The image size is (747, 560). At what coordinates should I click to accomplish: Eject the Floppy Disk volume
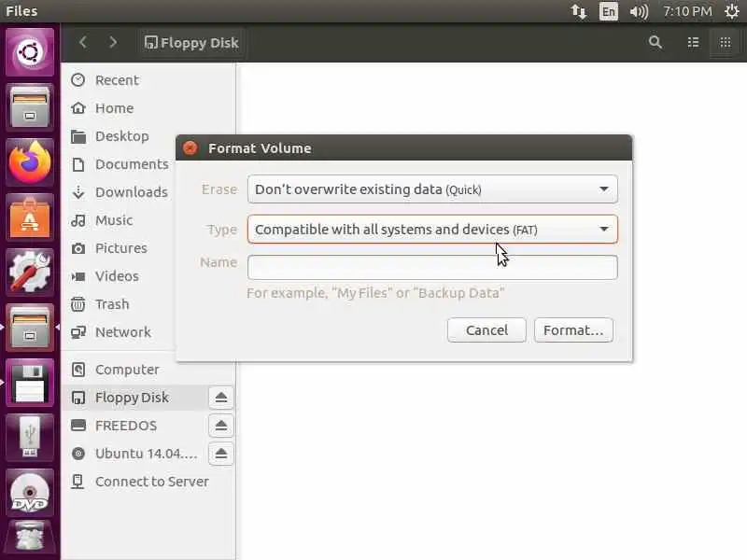click(x=220, y=398)
